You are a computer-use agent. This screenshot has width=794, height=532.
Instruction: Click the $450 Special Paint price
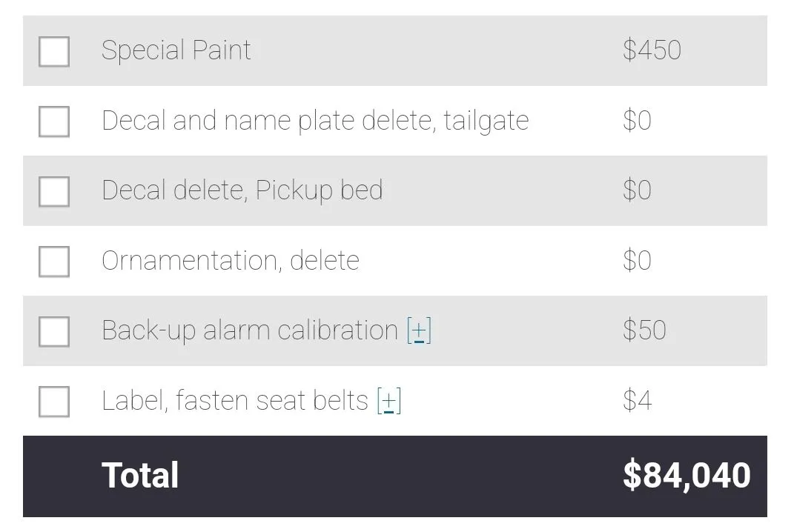(x=652, y=50)
